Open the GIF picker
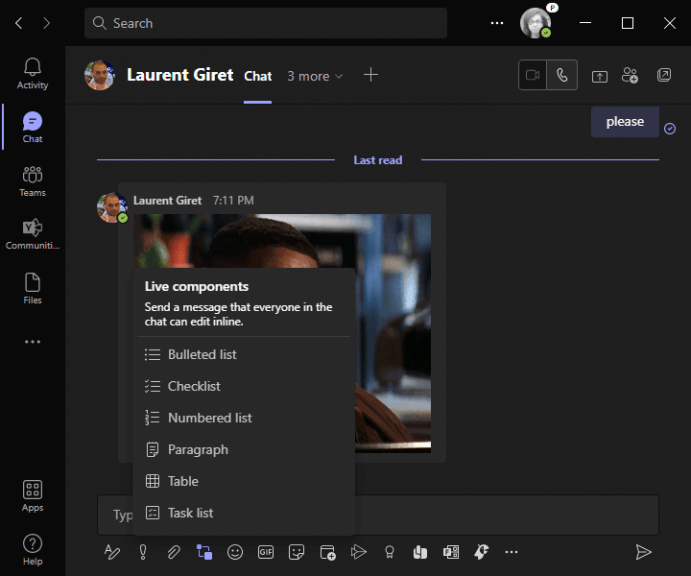 [266, 552]
